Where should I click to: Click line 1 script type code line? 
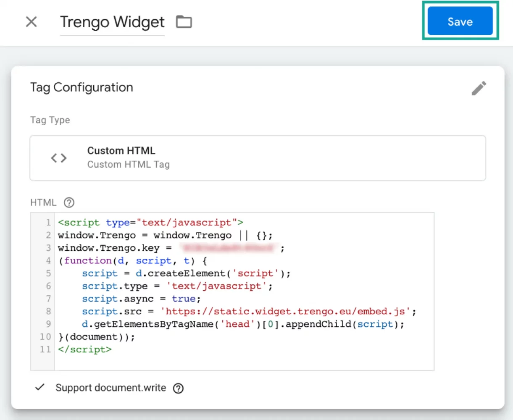[150, 223]
